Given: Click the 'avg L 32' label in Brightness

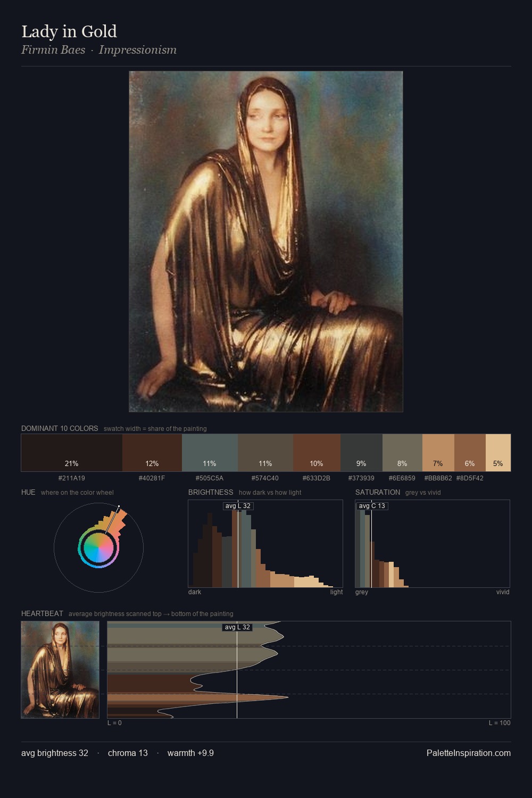Looking at the screenshot, I should [238, 506].
